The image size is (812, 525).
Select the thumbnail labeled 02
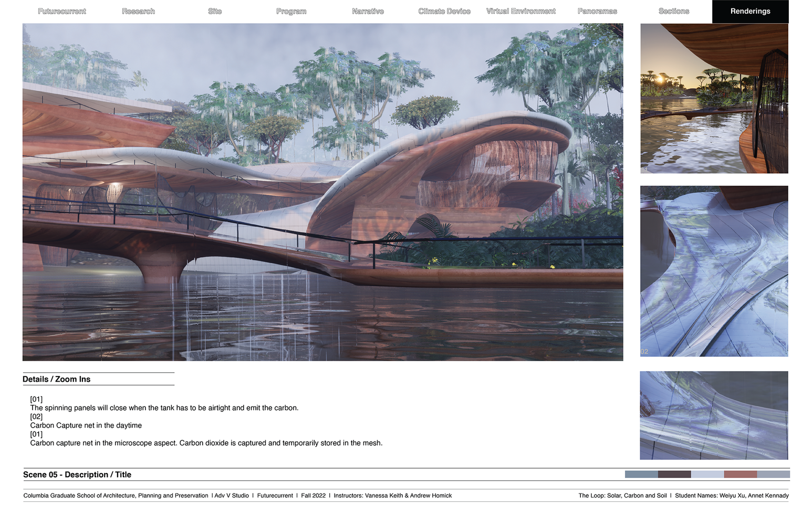pos(714,271)
